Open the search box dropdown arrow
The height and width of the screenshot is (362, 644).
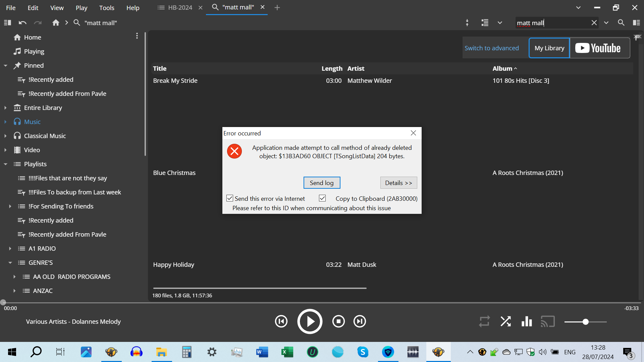(606, 23)
